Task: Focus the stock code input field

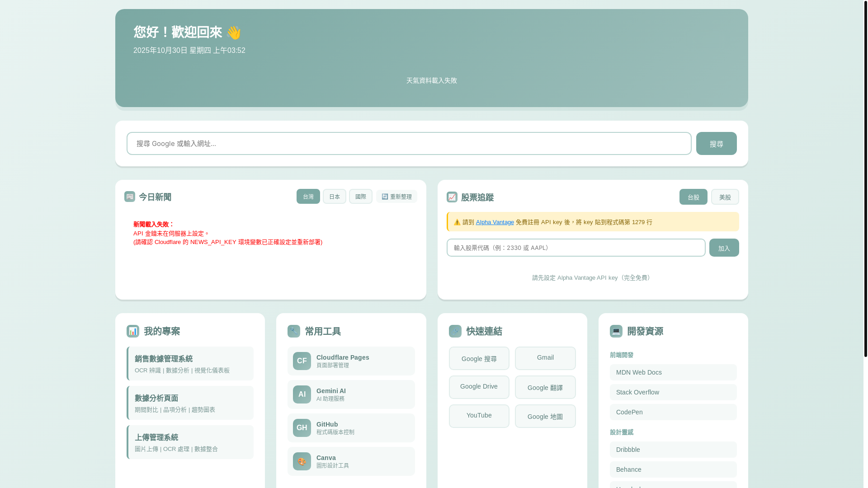Action: point(576,248)
